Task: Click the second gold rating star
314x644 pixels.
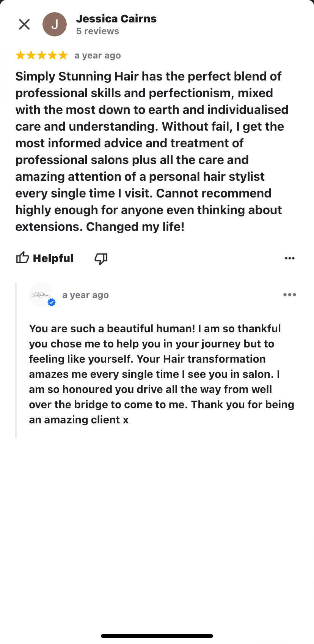Action: click(x=31, y=55)
